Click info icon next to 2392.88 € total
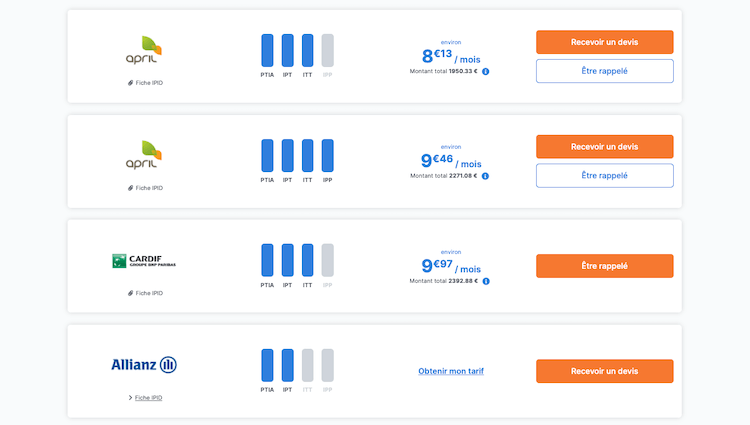The height and width of the screenshot is (425, 750). tap(486, 281)
